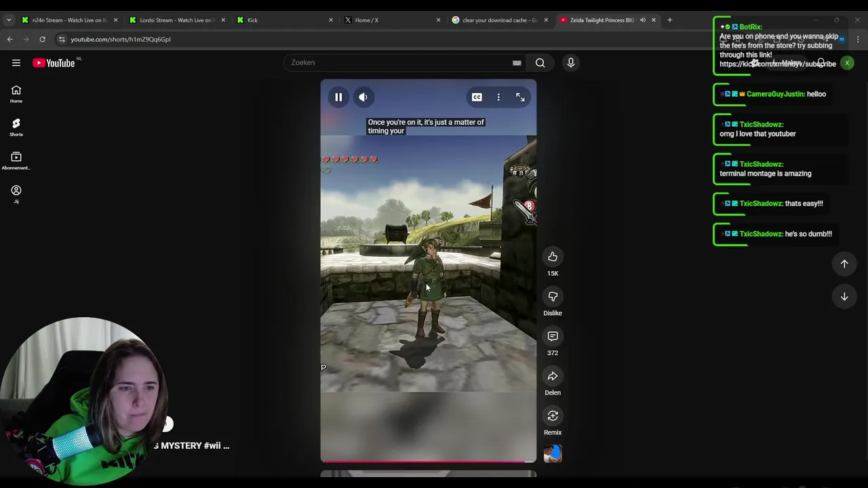This screenshot has width=868, height=488.
Task: Open the on-screen keyboard icon in search
Action: 517,63
